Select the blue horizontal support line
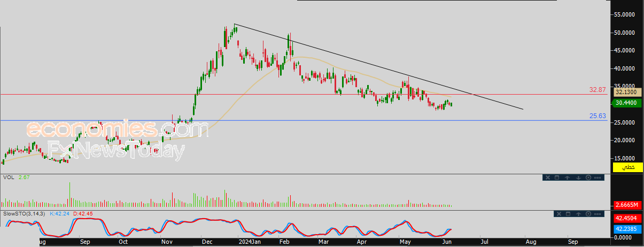Image resolution: width=644 pixels, height=247 pixels. point(305,120)
